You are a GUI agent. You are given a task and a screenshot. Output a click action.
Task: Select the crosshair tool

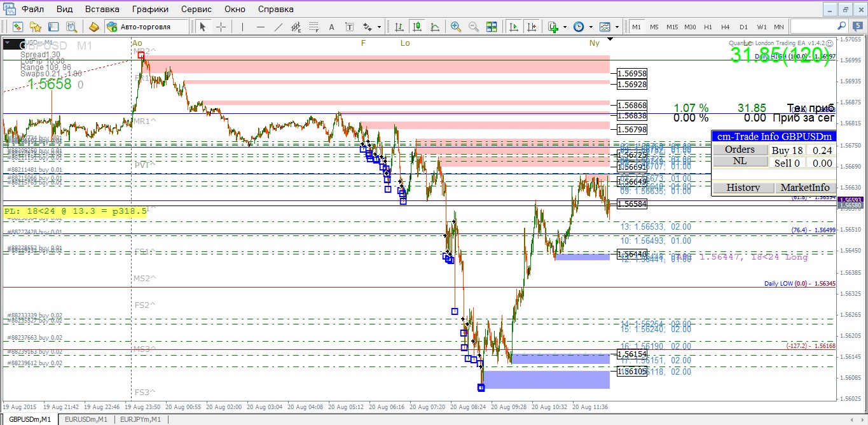click(221, 27)
